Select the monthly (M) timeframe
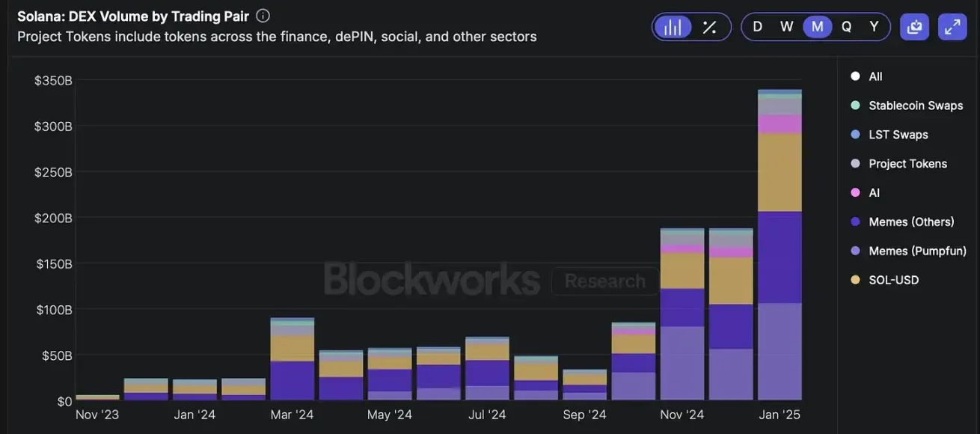 tap(817, 27)
